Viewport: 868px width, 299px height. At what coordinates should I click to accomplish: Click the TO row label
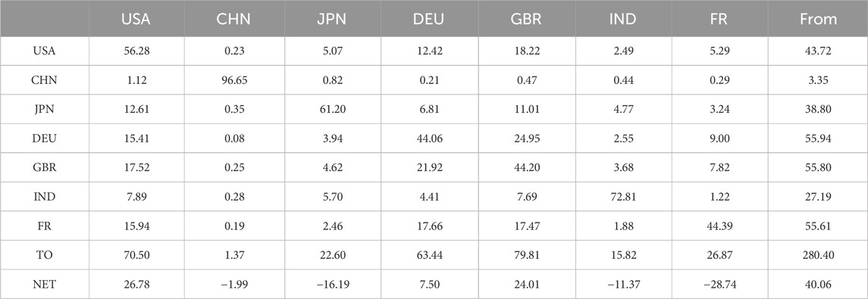click(44, 255)
